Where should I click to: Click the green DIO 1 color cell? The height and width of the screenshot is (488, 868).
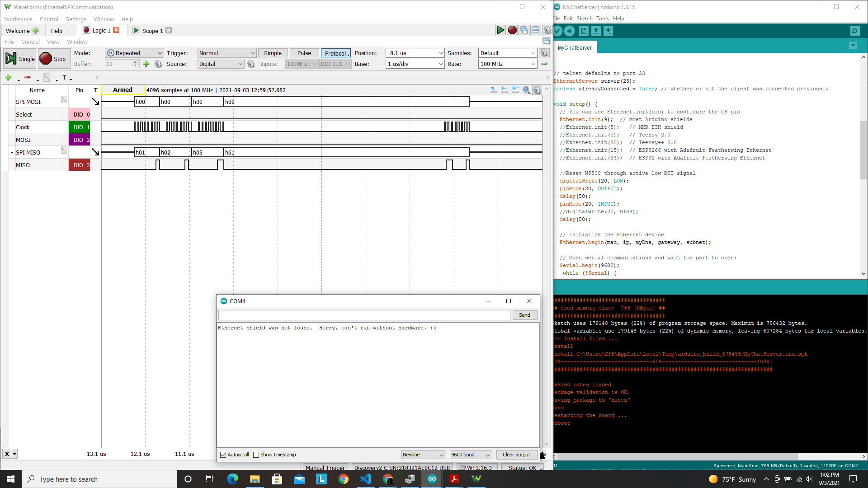[80, 127]
